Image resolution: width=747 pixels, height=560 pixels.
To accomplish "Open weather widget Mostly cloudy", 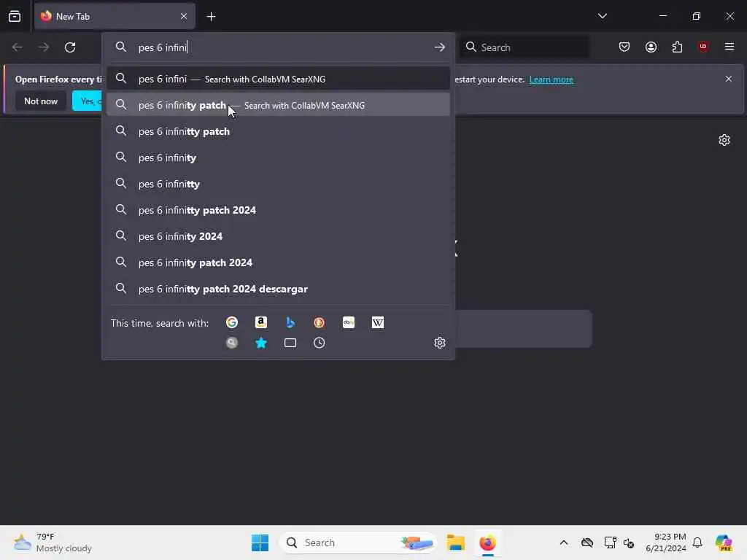I will coord(53,542).
